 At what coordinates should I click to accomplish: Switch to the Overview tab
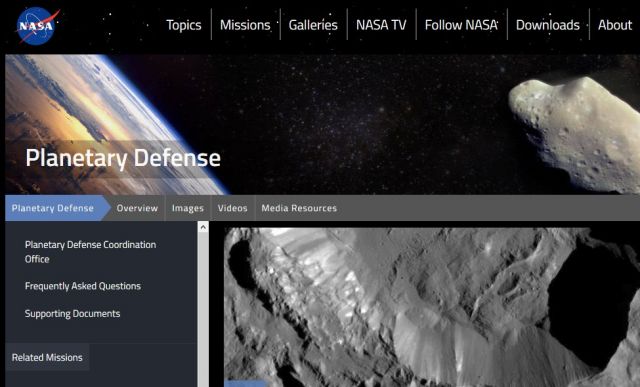coord(137,208)
